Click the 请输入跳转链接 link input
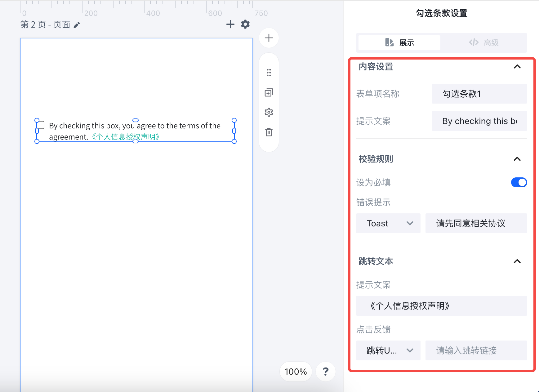This screenshot has width=539, height=392. 476,350
